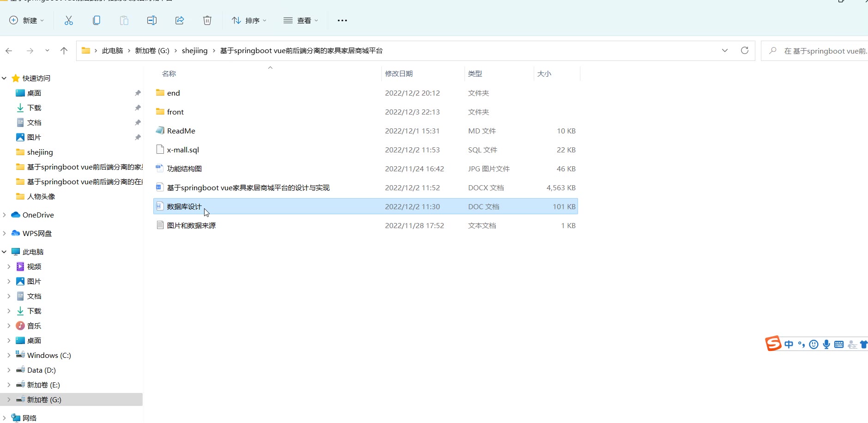The width and height of the screenshot is (868, 423).
Task: Select OneDrive in the navigation pane
Action: (38, 215)
